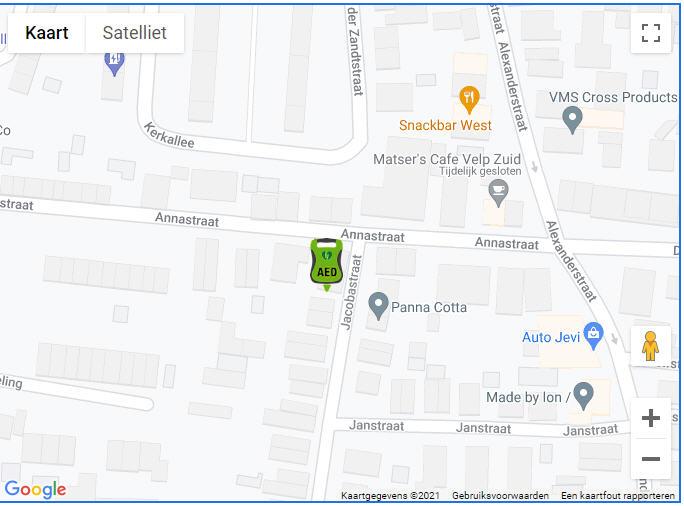Click the EV charging station pin

point(114,64)
